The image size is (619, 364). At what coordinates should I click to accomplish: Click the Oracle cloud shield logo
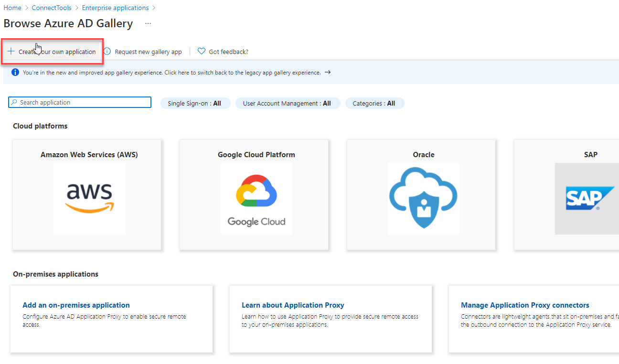point(424,198)
